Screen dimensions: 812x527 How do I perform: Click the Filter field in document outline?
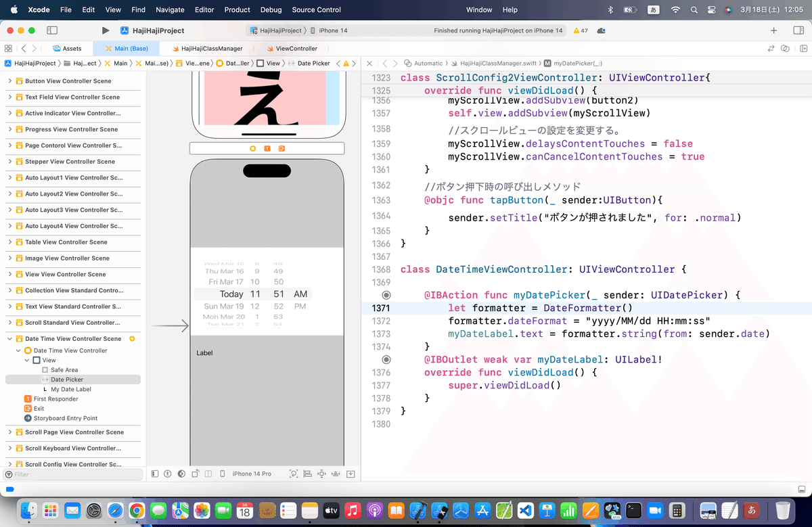(x=73, y=474)
